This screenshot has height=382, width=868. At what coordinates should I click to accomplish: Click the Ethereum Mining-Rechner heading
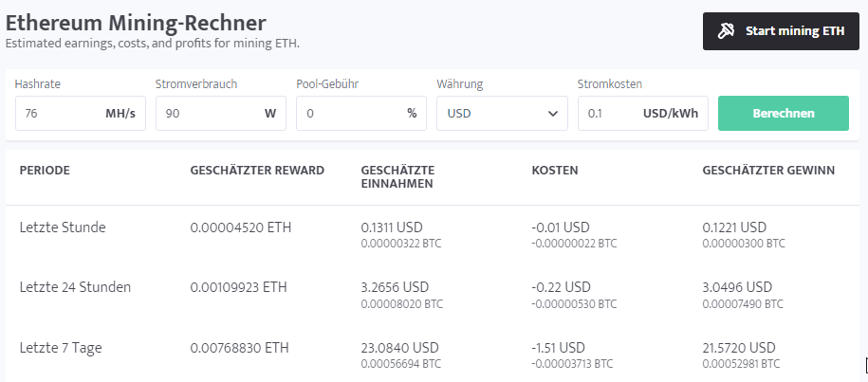(x=136, y=23)
